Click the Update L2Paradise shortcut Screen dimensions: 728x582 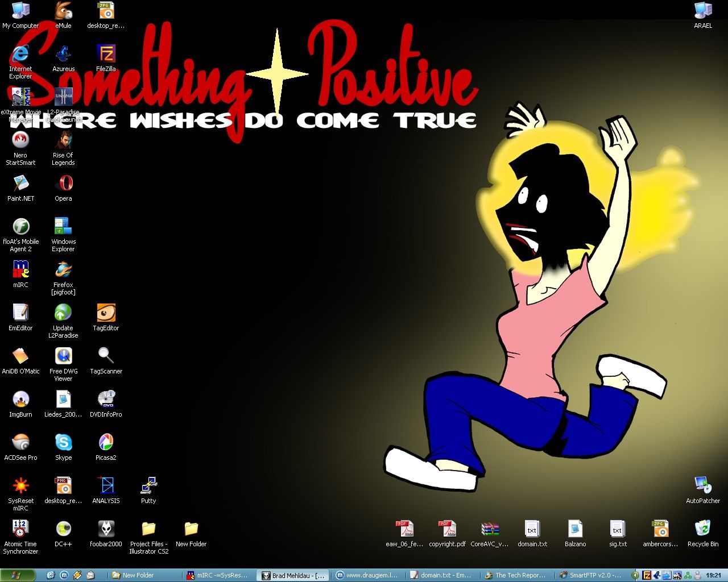click(63, 321)
